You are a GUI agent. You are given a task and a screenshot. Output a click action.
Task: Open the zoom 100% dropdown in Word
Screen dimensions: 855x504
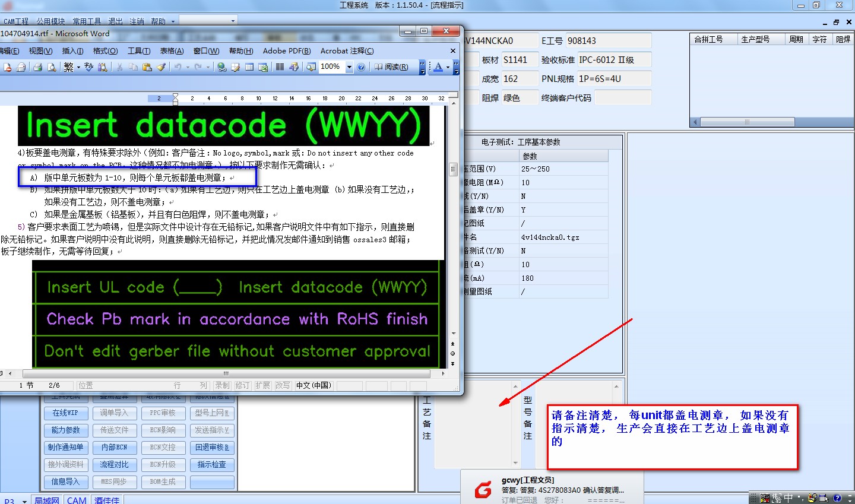[349, 67]
